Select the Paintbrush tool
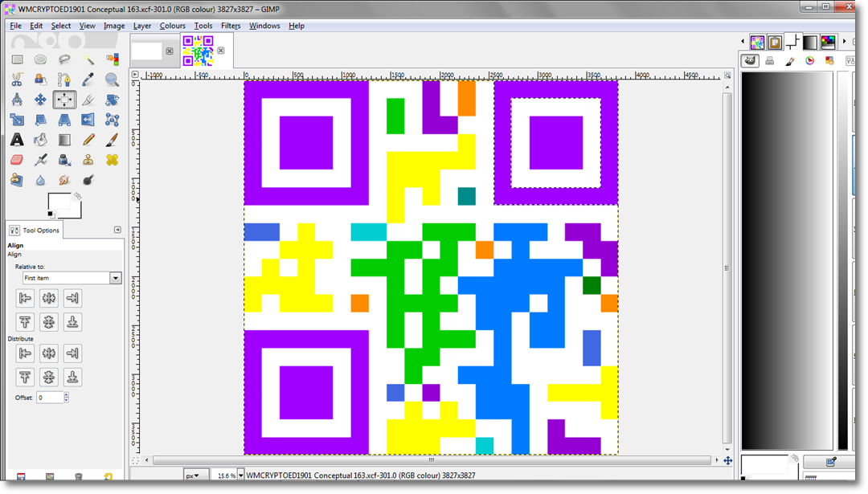Image resolution: width=868 pixels, height=494 pixels. click(112, 140)
